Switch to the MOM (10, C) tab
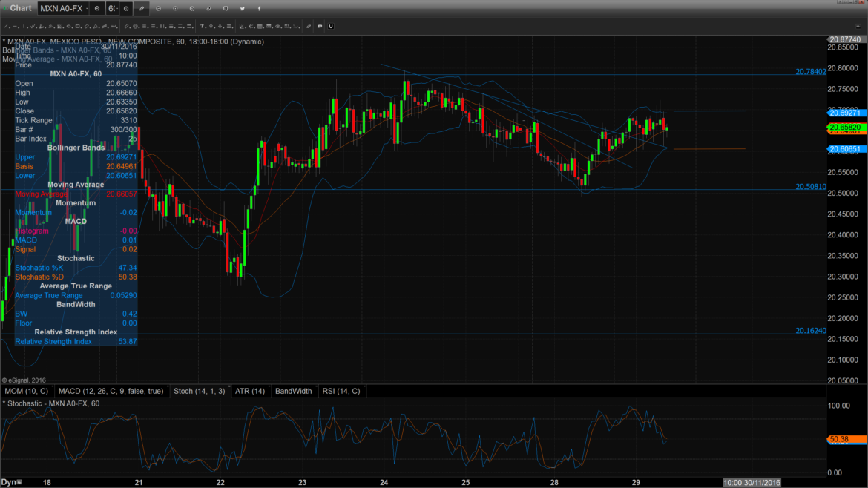 point(27,391)
